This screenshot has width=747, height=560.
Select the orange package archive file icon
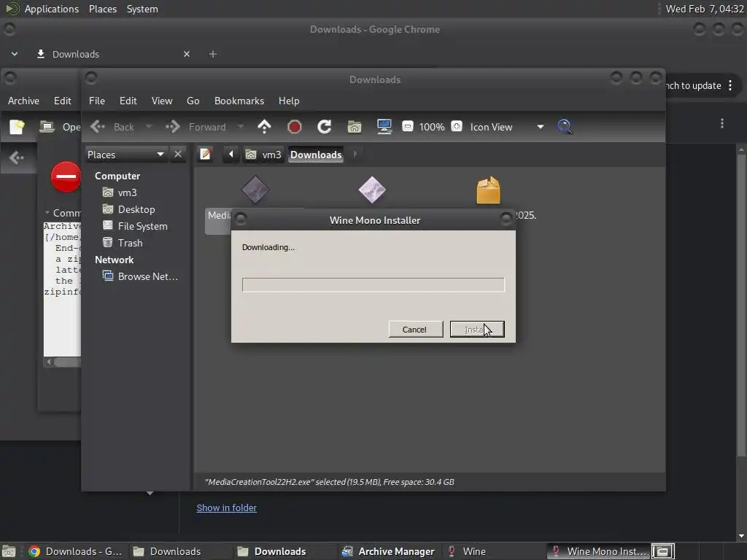(x=488, y=190)
